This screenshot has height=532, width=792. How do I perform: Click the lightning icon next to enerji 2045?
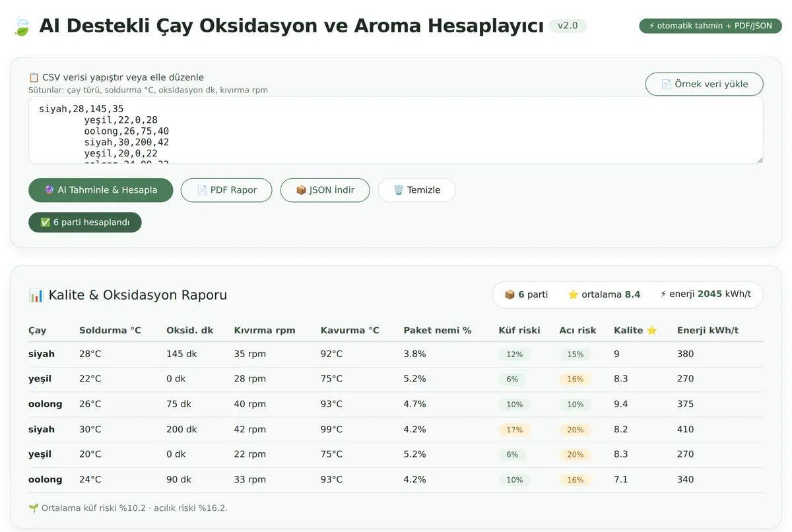tap(663, 294)
